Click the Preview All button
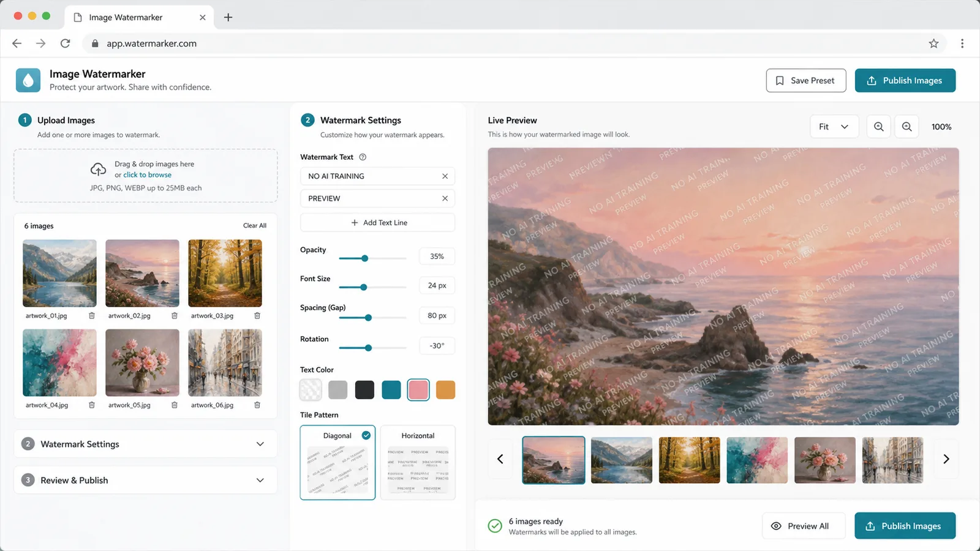Screen dimensions: 980x551 click(x=804, y=526)
